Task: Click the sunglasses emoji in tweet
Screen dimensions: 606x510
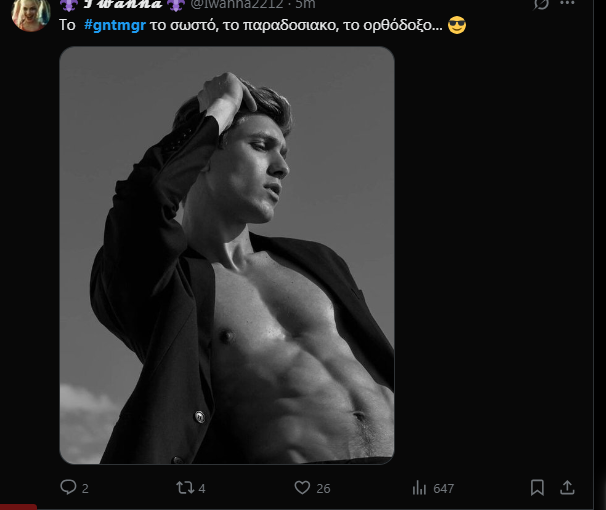Action: pyautogui.click(x=457, y=25)
